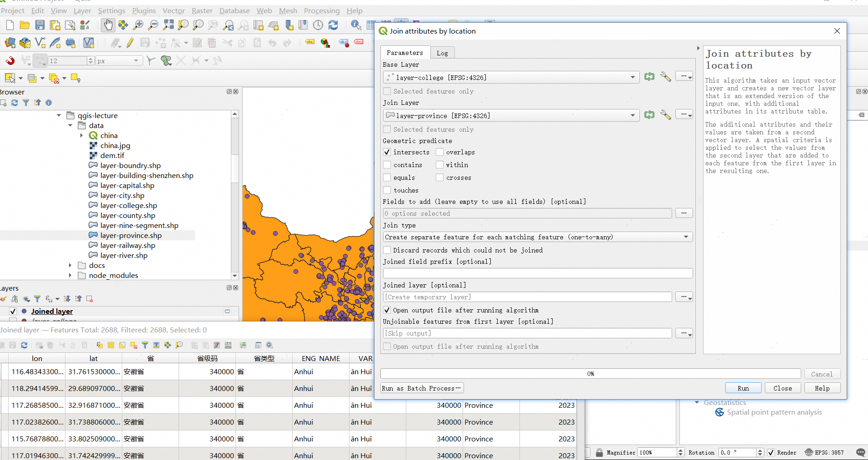Click the green iterate icon beside Join Layer
868x460 pixels.
649,115
